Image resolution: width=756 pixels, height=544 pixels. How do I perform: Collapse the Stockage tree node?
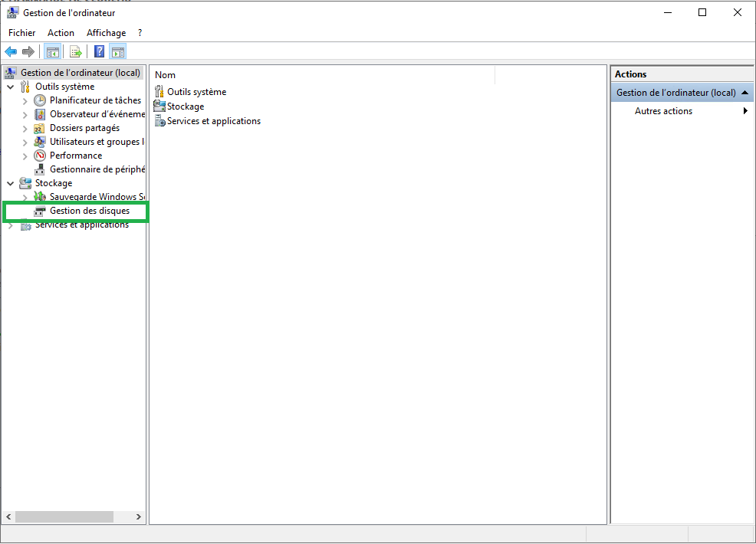[x=10, y=183]
